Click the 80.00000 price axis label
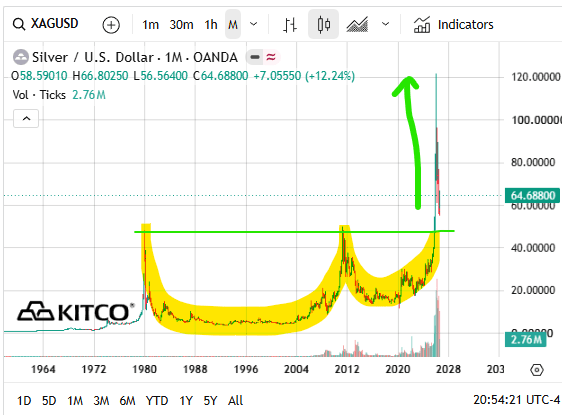The image size is (562, 415). (x=533, y=162)
